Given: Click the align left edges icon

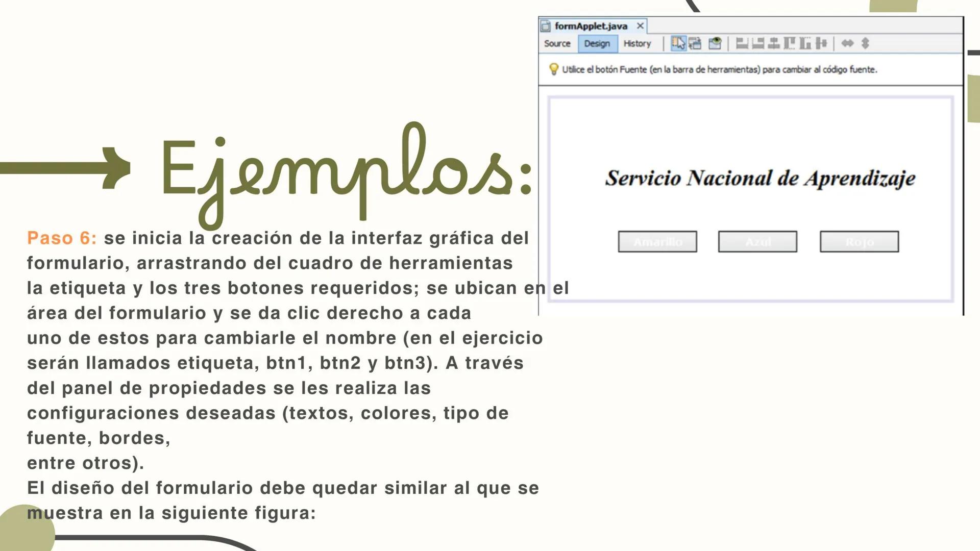Looking at the screenshot, I should pos(742,43).
